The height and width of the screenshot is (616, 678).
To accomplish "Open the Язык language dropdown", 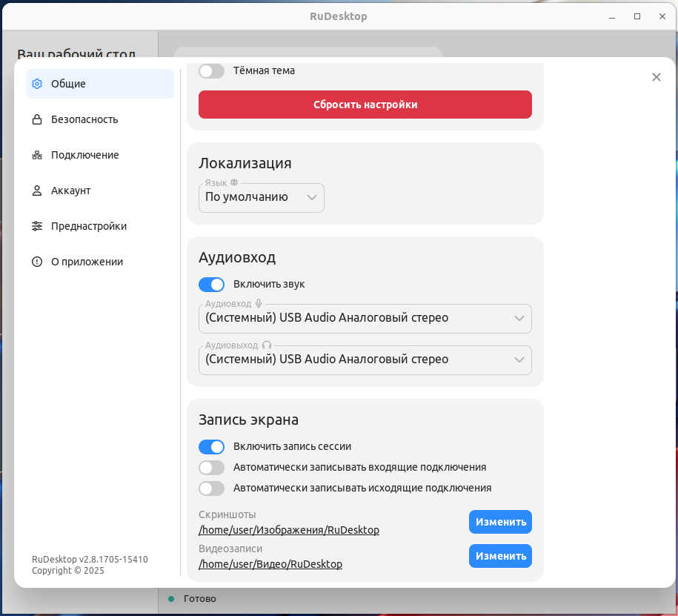I will pyautogui.click(x=261, y=198).
